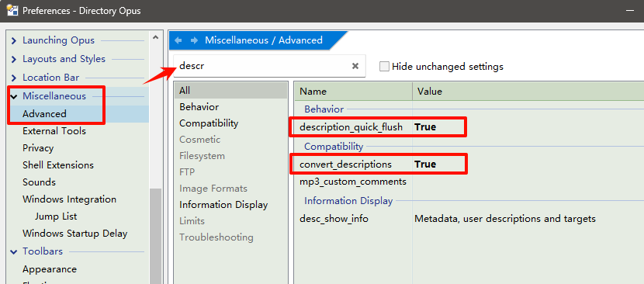Viewport: 644px width, 284px height.
Task: Collapse the Toolbars section
Action: 14,251
